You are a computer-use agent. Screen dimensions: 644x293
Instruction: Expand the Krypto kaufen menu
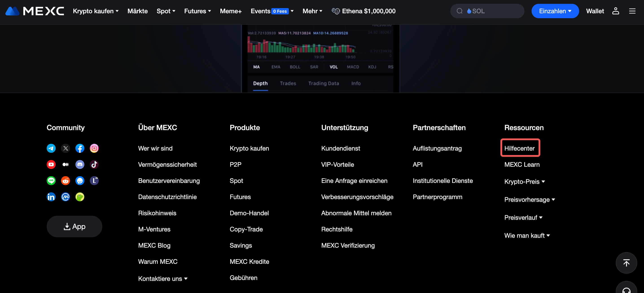[96, 11]
